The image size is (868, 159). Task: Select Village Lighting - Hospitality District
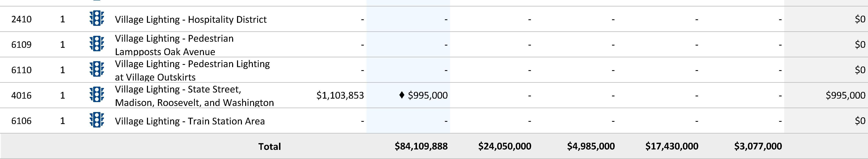coord(191,20)
